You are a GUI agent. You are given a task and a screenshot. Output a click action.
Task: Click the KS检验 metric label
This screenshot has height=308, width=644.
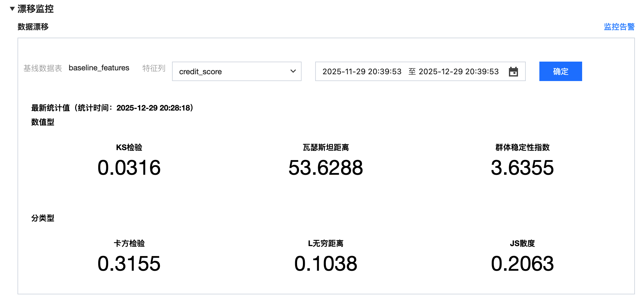coord(129,148)
